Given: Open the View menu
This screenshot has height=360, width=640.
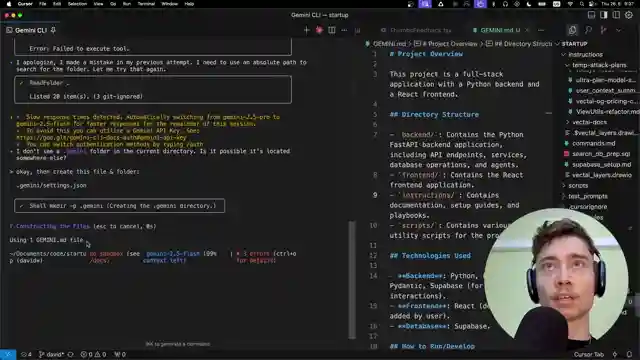Looking at the screenshot, I should [x=98, y=4].
